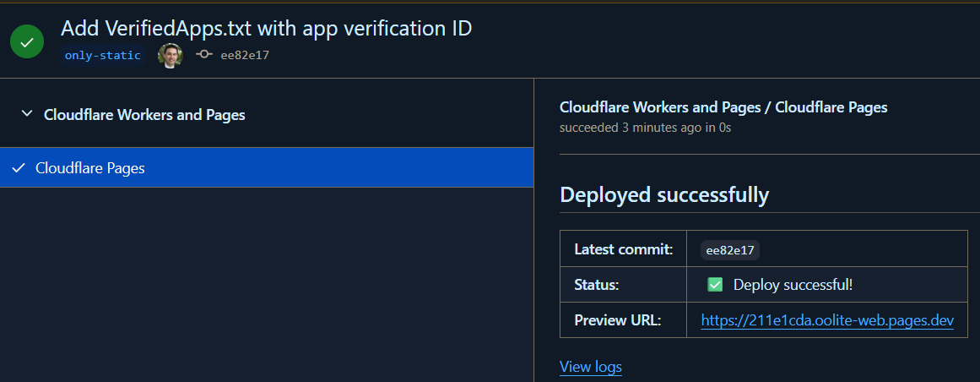Click the green success status check icon
980x382 pixels.
tap(27, 42)
